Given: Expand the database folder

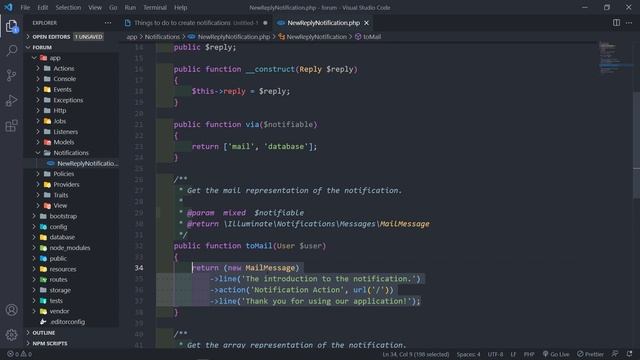Looking at the screenshot, I should 71,237.
